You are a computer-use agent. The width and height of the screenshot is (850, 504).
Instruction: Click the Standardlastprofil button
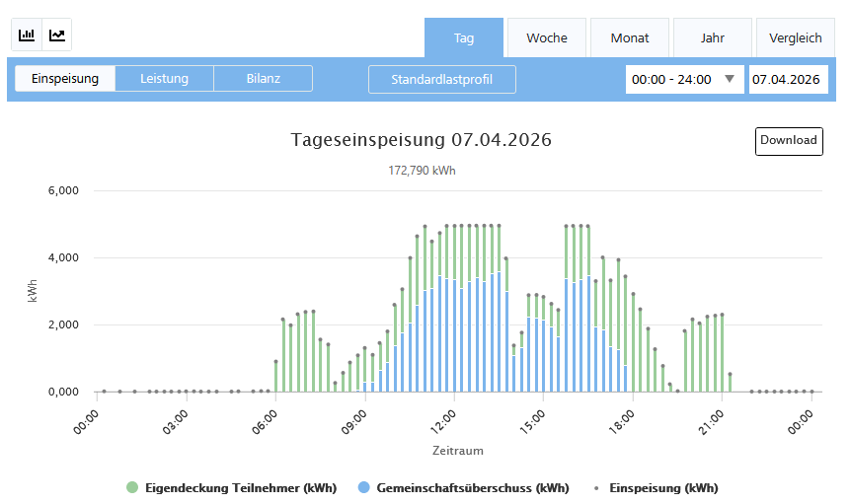point(441,79)
